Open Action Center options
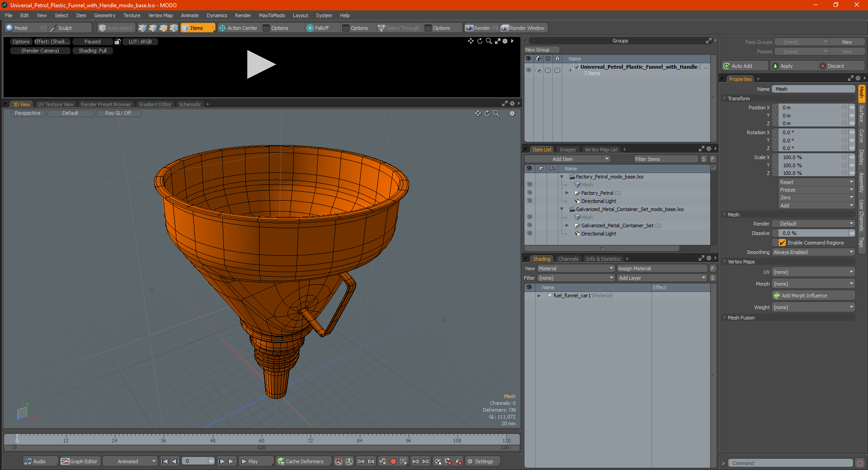868x470 pixels. click(238, 28)
